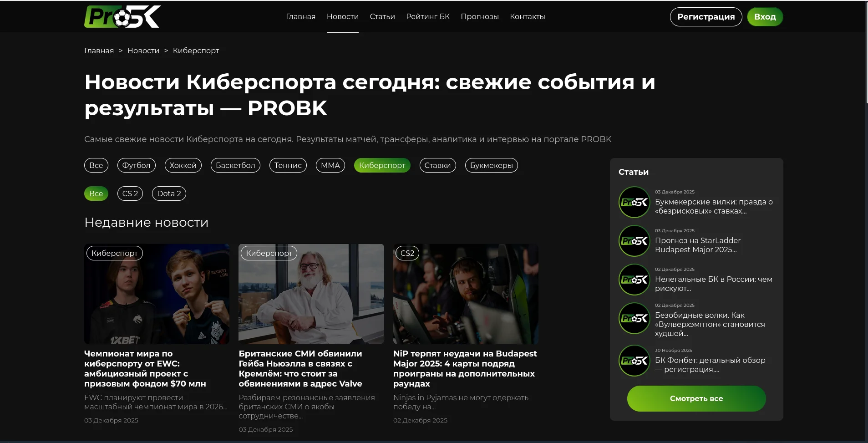
Task: Select the Футбол category filter
Action: coord(136,165)
